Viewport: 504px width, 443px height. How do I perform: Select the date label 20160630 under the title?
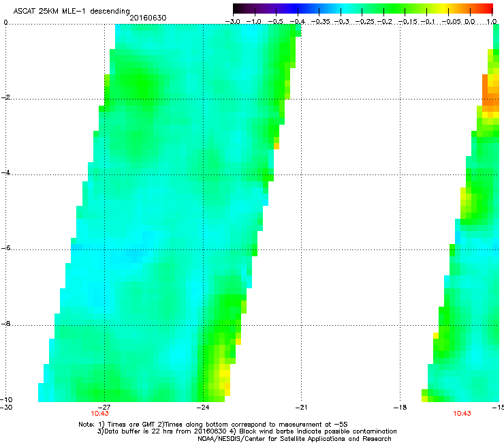[148, 18]
